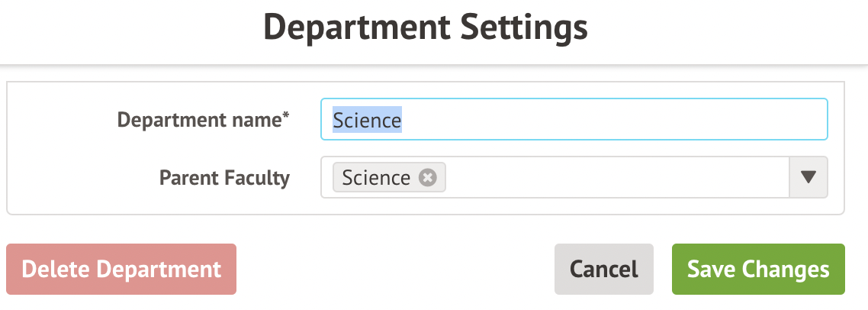Click the green Save Changes button

point(757,269)
